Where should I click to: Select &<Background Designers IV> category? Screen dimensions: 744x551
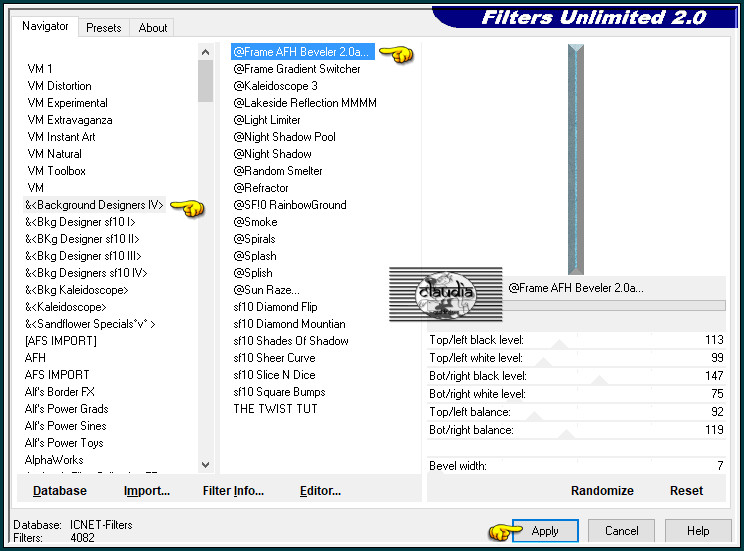(x=94, y=205)
